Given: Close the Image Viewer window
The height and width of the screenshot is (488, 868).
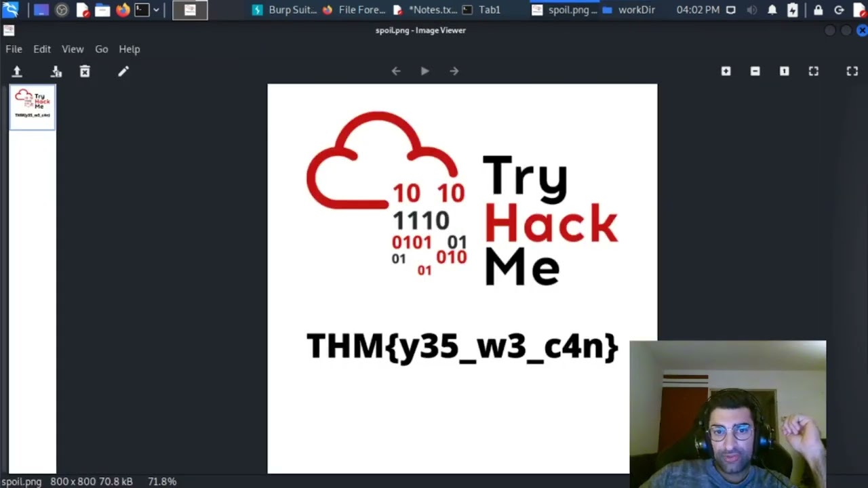Looking at the screenshot, I should point(862,30).
